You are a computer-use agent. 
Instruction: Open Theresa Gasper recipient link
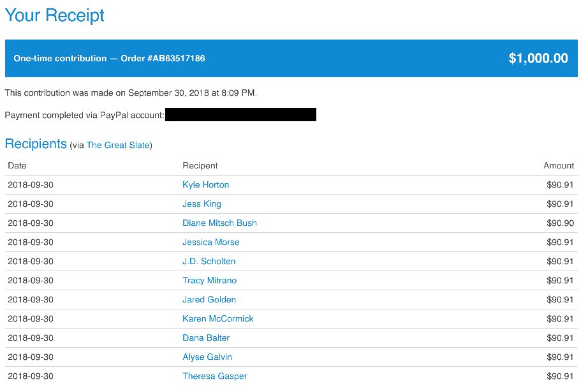214,376
